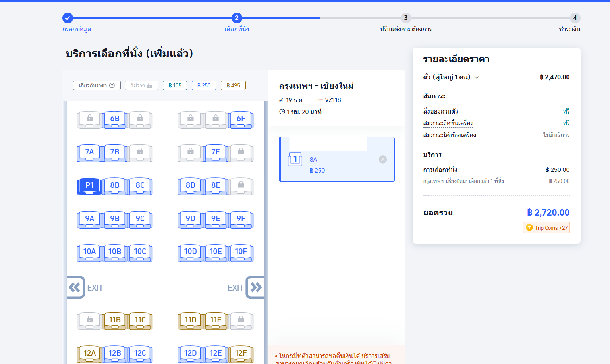Click the carry-on baggage link
Viewport: 610px width, 364px height.
point(448,123)
